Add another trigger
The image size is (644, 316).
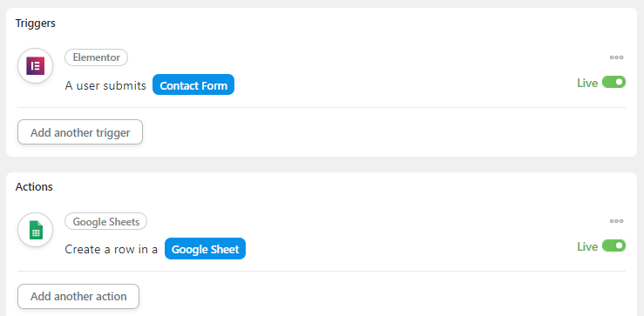point(80,132)
